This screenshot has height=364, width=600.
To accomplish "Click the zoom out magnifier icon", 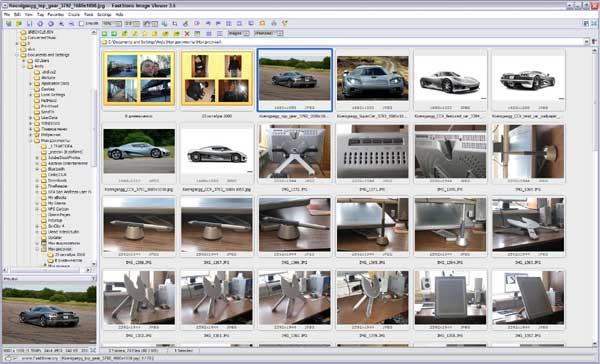I will [x=72, y=24].
